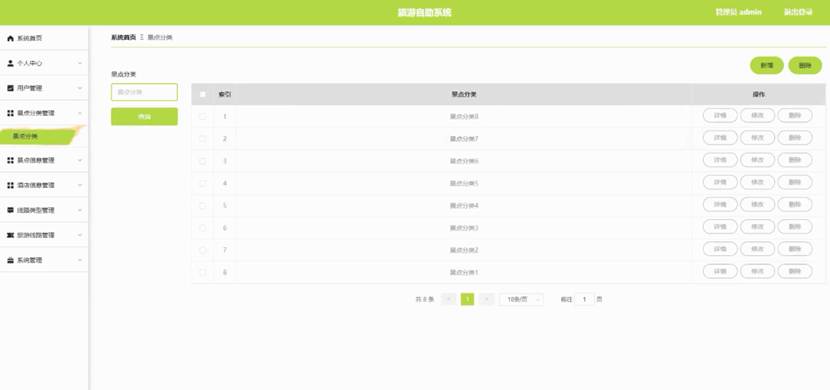Click the grid icon of 景点分类管理

[x=10, y=113]
